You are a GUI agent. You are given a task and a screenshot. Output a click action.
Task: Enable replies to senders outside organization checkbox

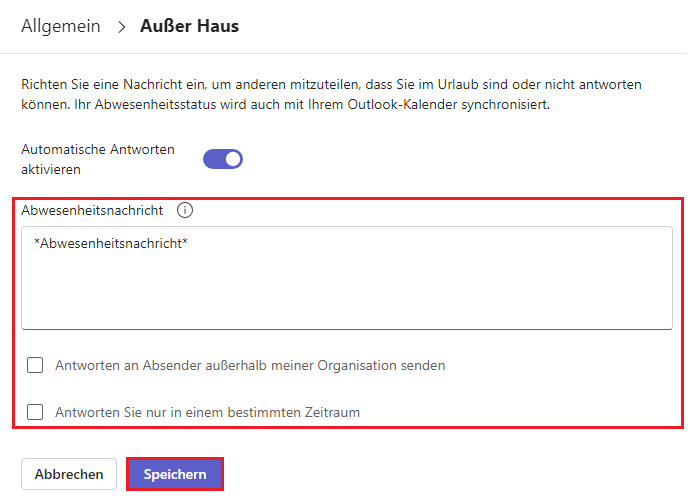[35, 365]
